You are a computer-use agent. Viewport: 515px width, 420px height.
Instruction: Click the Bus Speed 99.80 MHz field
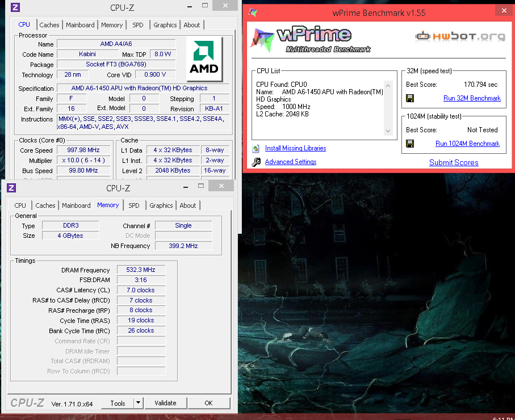tap(83, 170)
